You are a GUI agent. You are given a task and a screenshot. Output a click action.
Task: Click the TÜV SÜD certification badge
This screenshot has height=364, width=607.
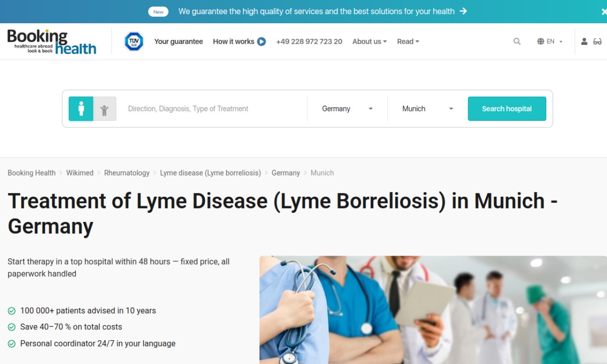pyautogui.click(x=134, y=42)
